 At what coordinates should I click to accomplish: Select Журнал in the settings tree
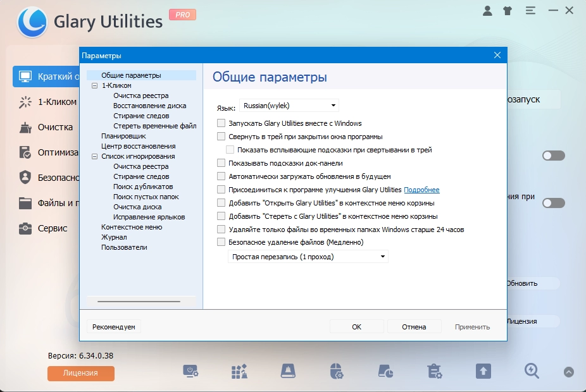pyautogui.click(x=114, y=237)
